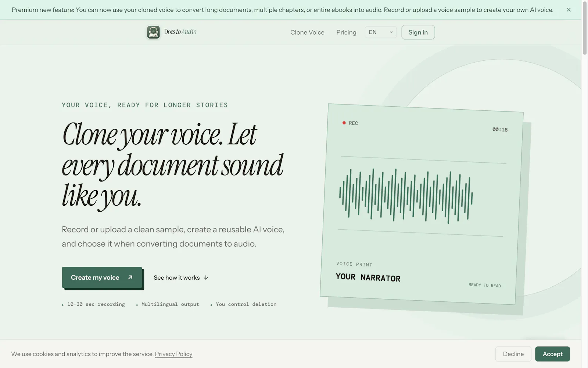
Task: Click the YOUR NARRATOR label
Action: pyautogui.click(x=368, y=277)
